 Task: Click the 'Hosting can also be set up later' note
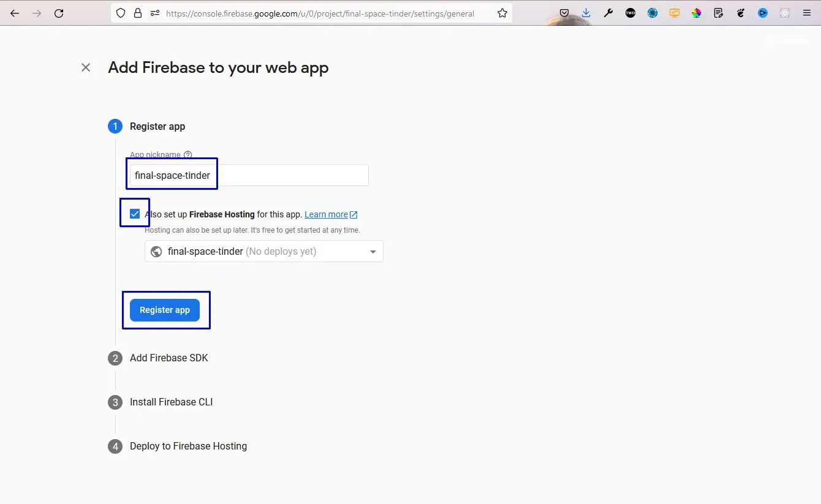[252, 230]
